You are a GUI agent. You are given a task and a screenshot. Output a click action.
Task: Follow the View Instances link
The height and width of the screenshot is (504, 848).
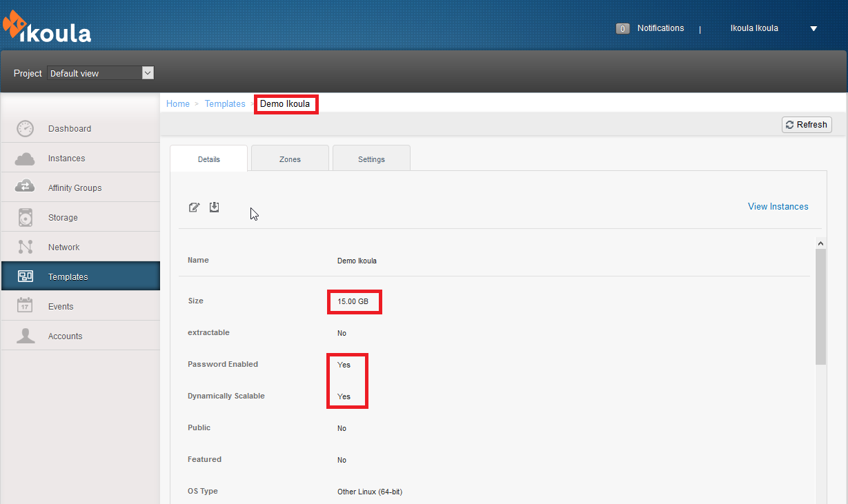click(x=778, y=207)
